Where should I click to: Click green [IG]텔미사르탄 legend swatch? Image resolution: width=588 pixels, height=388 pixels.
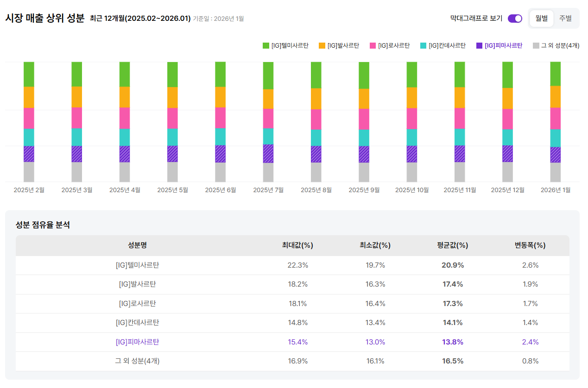(x=266, y=45)
